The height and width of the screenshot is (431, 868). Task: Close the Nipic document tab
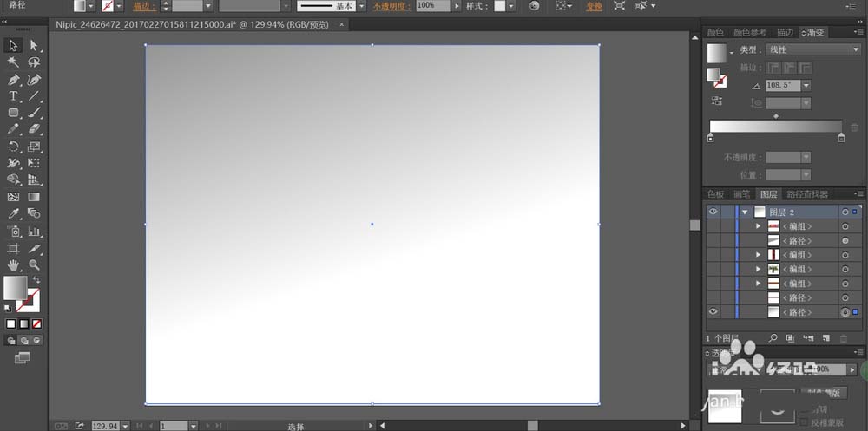(x=341, y=24)
